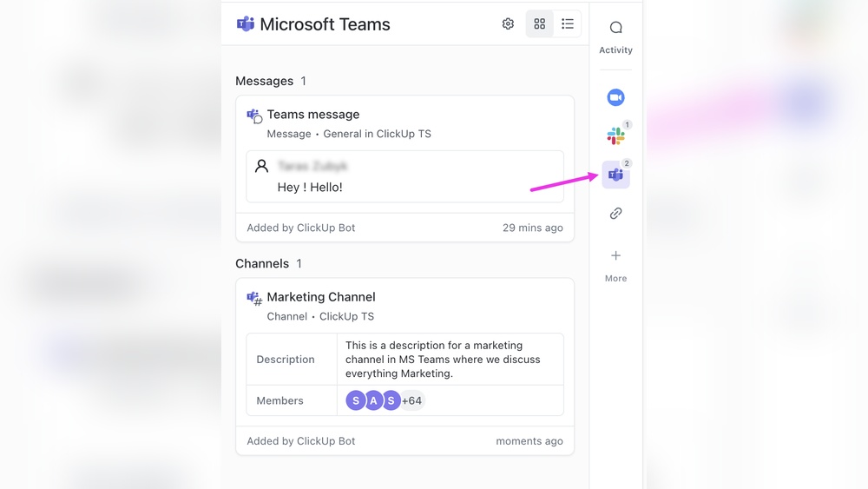Click 'Channel • ClickUp TS' subtitle
This screenshot has height=489, width=868.
tap(320, 316)
